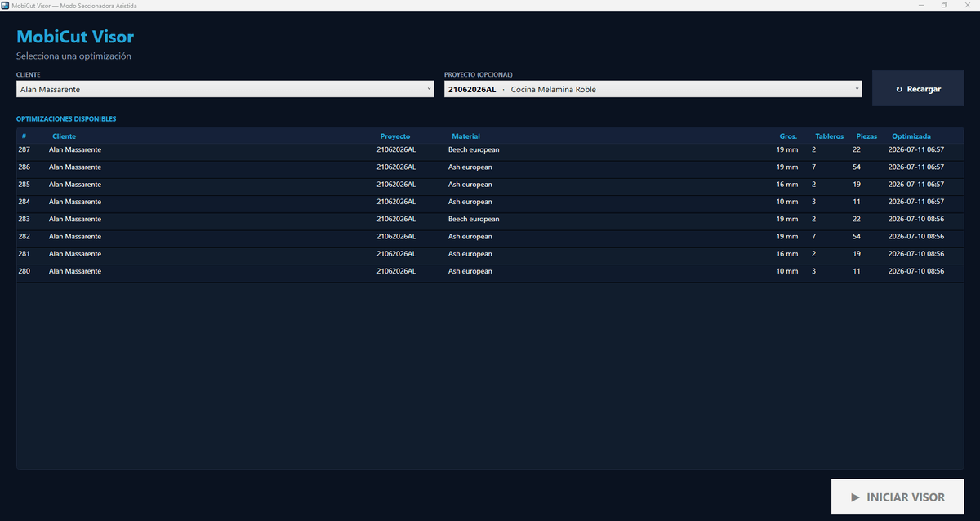Select optimization row 287 Beech european

[490, 149]
